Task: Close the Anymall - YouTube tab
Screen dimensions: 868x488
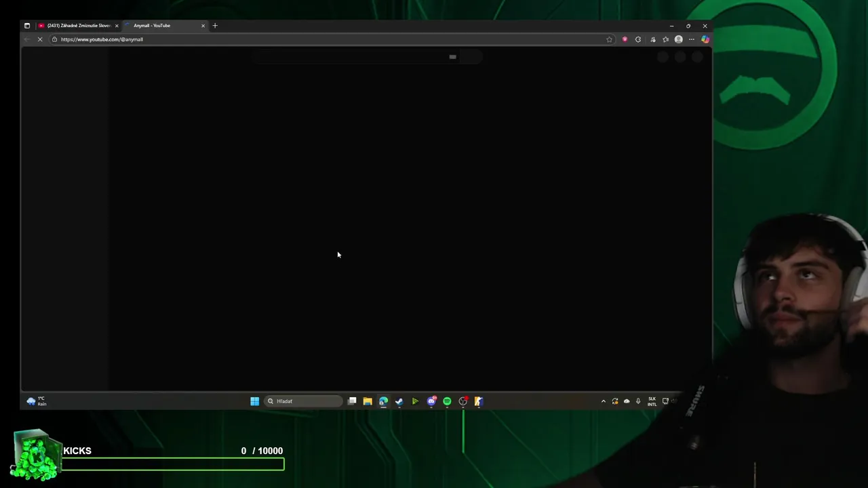Action: pos(203,26)
